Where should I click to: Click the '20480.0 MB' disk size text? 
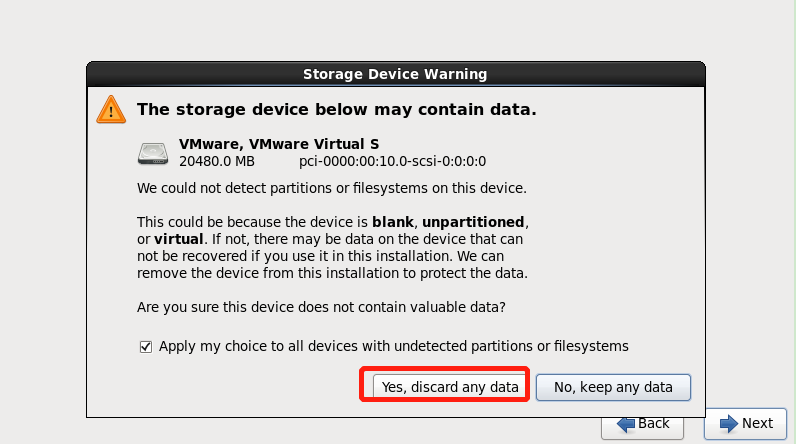217,161
